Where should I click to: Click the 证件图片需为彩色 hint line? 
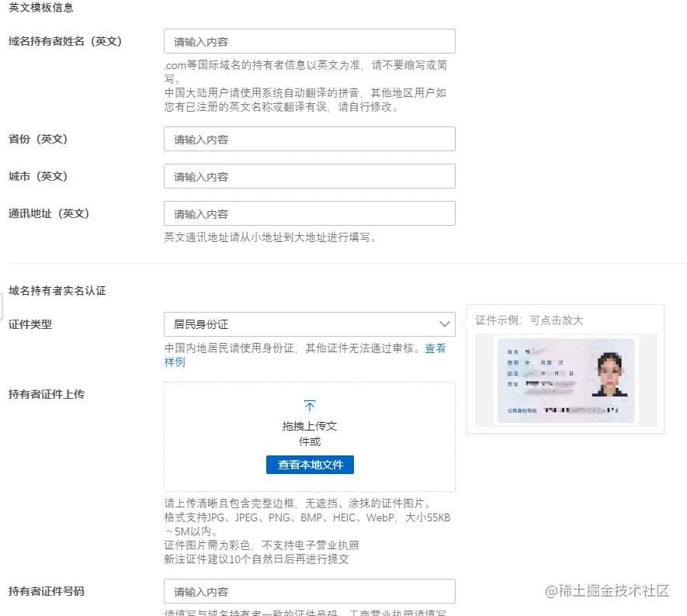[262, 545]
